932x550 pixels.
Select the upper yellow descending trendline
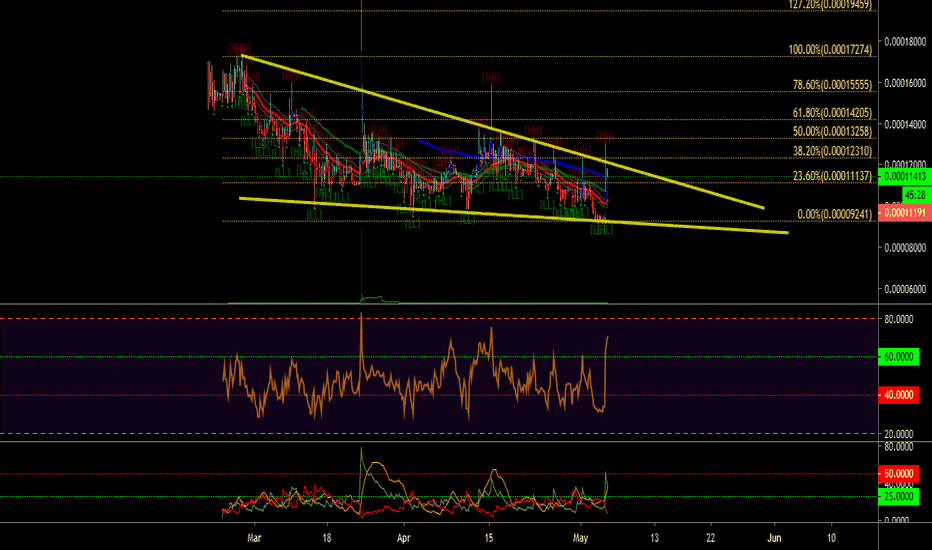503,132
